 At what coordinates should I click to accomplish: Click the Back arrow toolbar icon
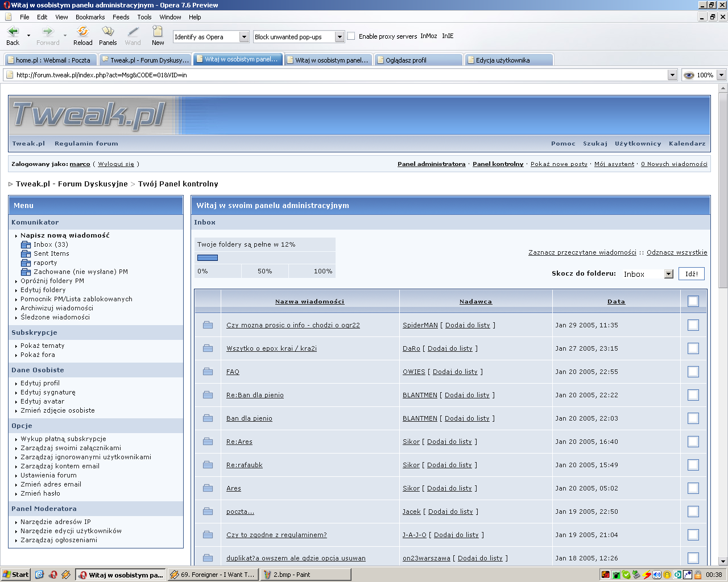[13, 32]
